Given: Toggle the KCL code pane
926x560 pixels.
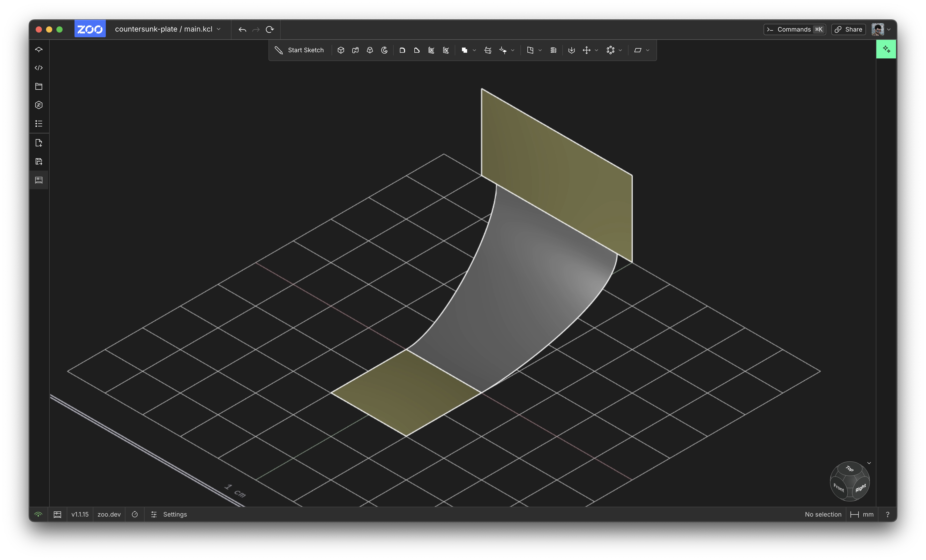Looking at the screenshot, I should point(39,67).
